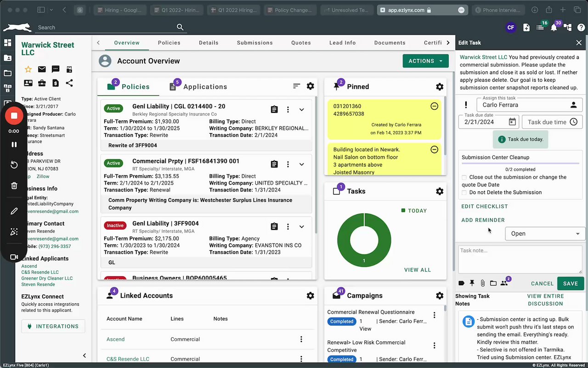Expand the Genl Liability CGL 0214400 policy
The width and height of the screenshot is (588, 368).
301,109
